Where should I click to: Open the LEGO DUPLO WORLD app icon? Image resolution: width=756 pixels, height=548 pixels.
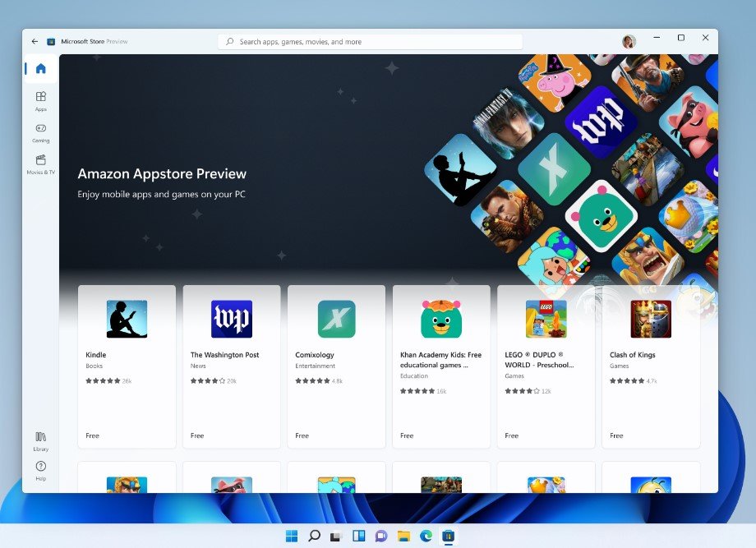tap(546, 319)
